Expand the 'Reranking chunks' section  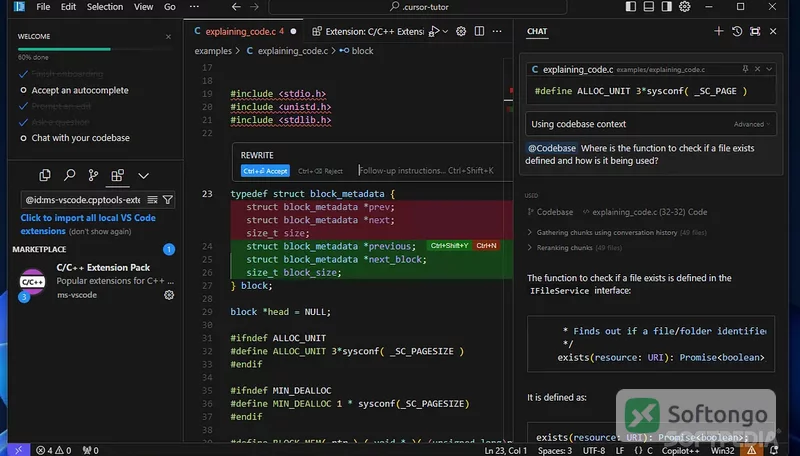529,247
